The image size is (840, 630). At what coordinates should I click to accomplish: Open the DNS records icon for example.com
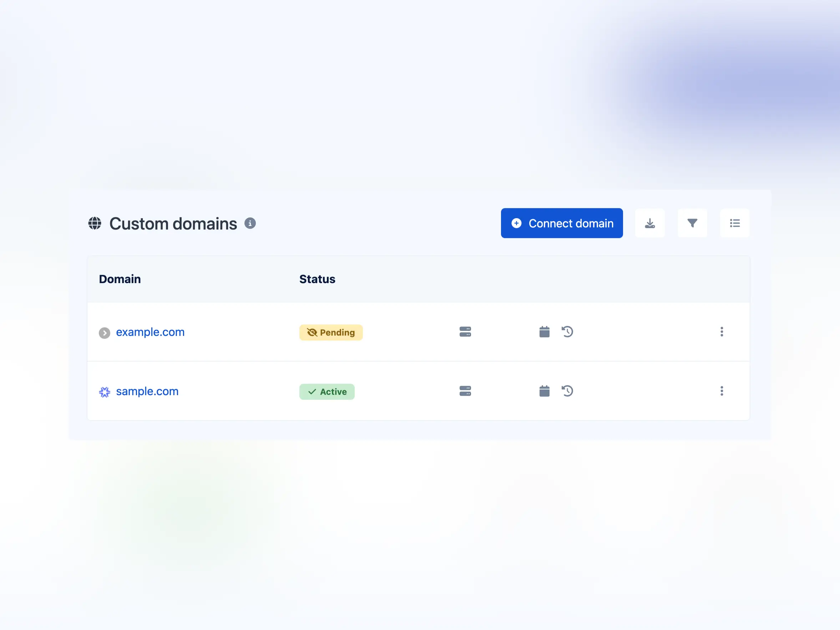[465, 332]
